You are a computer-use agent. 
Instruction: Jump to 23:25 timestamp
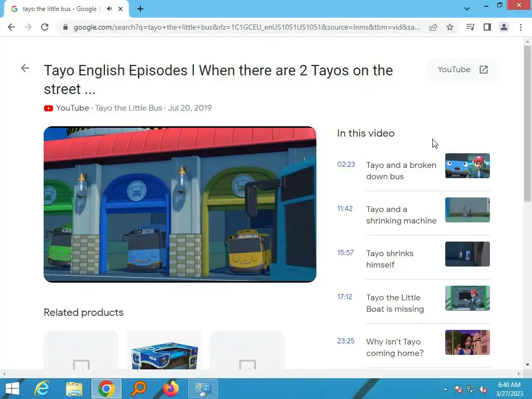coord(345,341)
